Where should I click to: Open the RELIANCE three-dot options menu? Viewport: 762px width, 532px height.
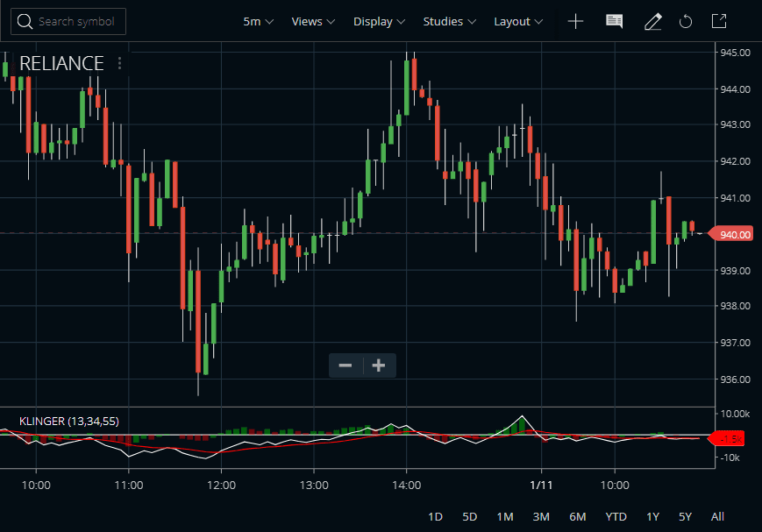[119, 63]
